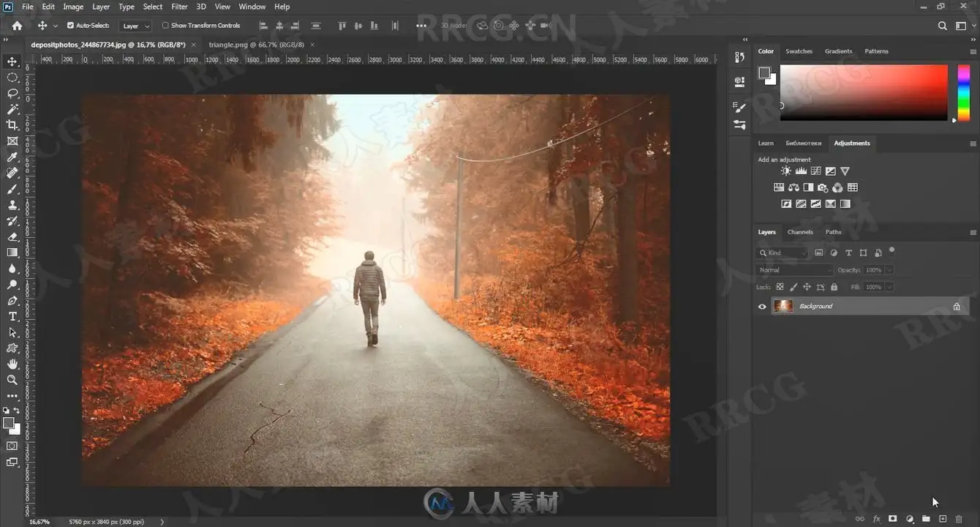This screenshot has height=527, width=980.
Task: Select the Brush tool
Action: (12, 189)
